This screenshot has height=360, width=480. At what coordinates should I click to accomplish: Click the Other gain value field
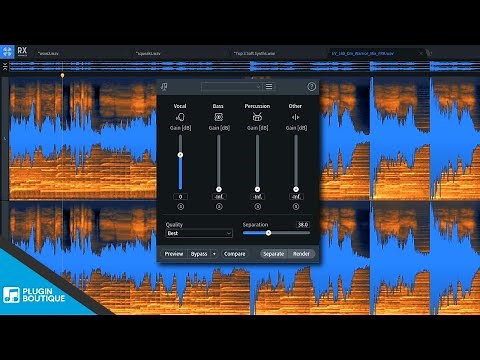(x=296, y=197)
